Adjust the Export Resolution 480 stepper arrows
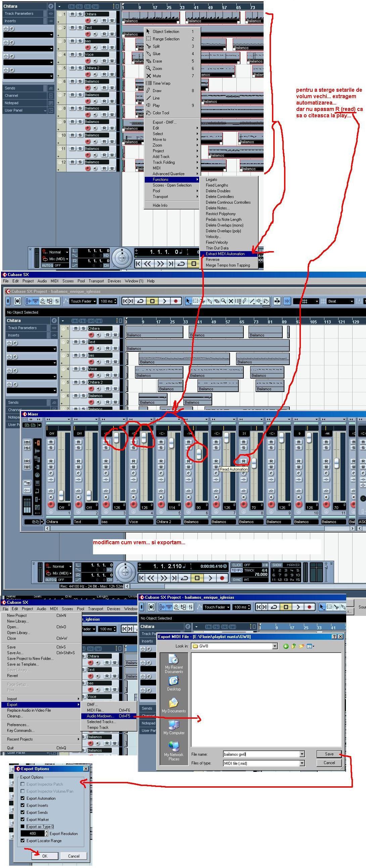The width and height of the screenshot is (366, 868). click(46, 833)
